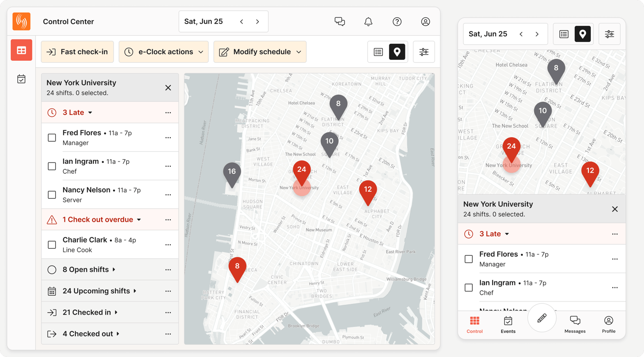Select Charlie Clark checkbox
This screenshot has width=644, height=357.
(x=52, y=244)
